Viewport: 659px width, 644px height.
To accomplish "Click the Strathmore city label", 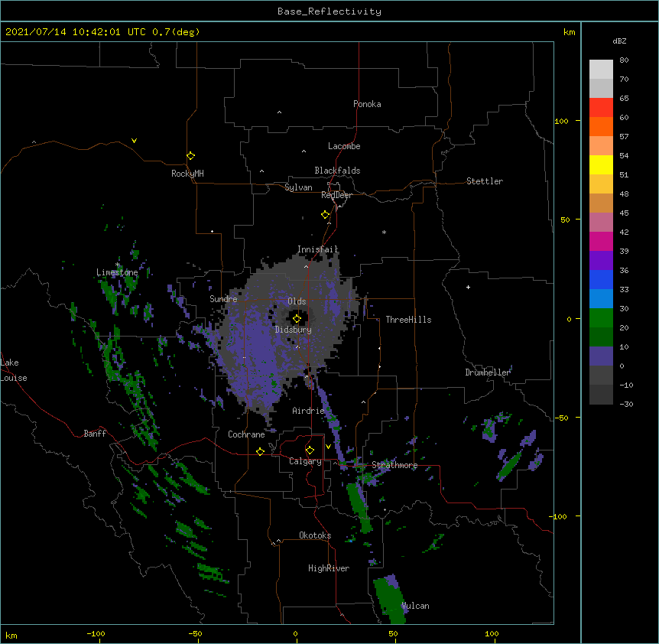I will 394,465.
